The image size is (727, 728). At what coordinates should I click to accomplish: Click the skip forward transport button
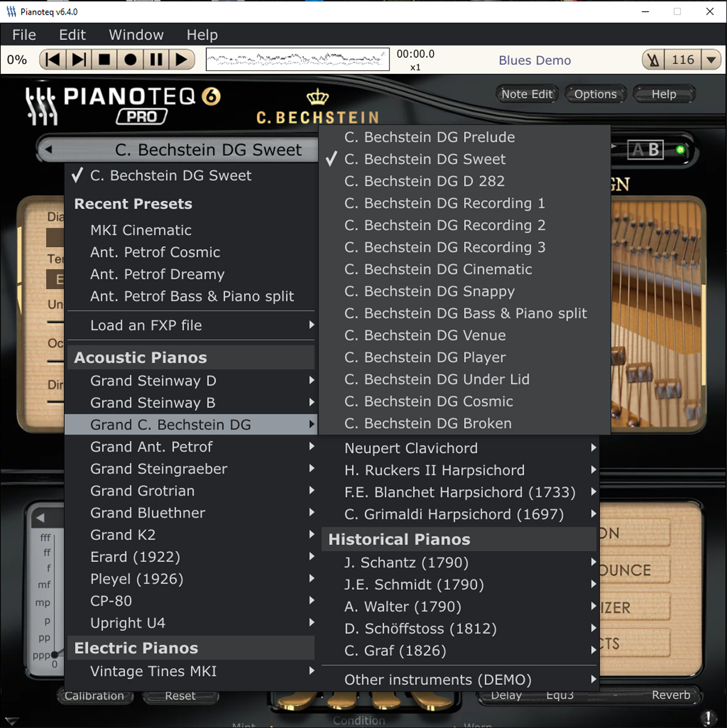[79, 59]
